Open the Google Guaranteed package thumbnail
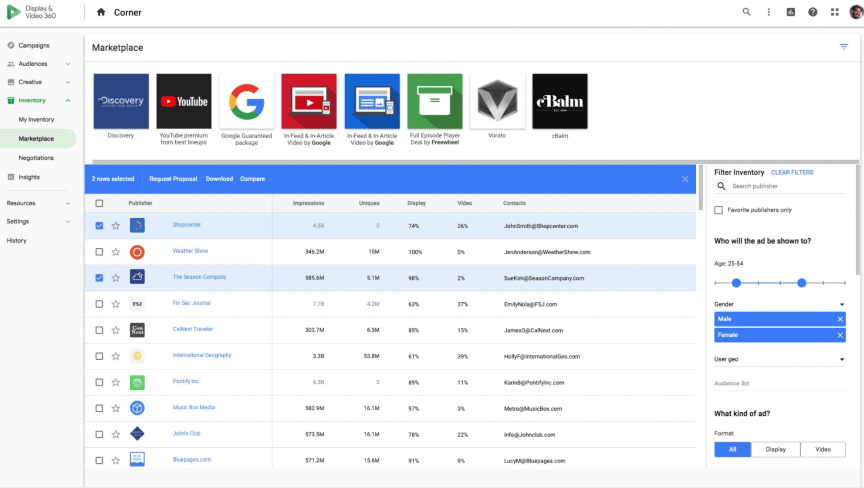The height and width of the screenshot is (488, 864). click(246, 101)
